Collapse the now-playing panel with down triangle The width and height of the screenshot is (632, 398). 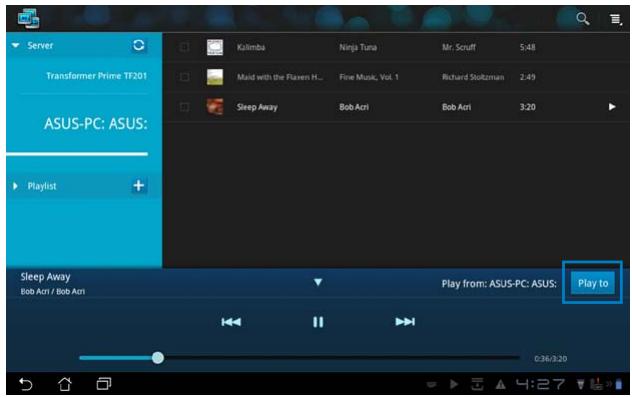point(318,282)
